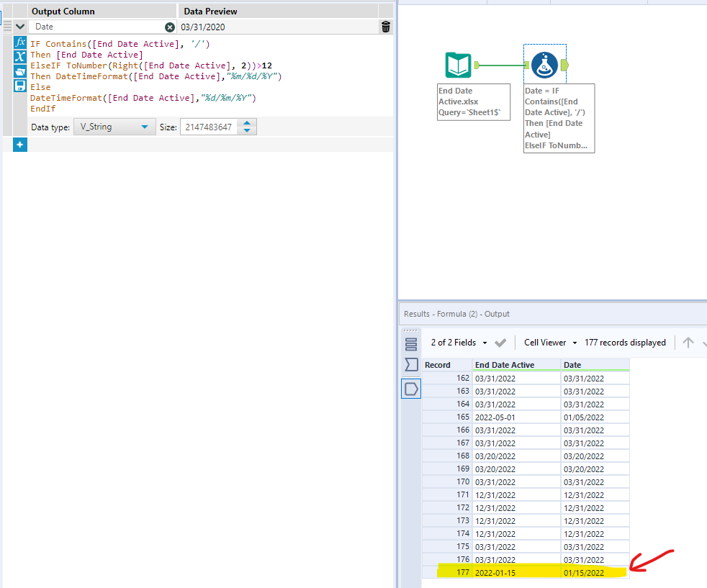This screenshot has height=588, width=707.
Task: Click the X columns and constants icon
Action: (x=20, y=57)
